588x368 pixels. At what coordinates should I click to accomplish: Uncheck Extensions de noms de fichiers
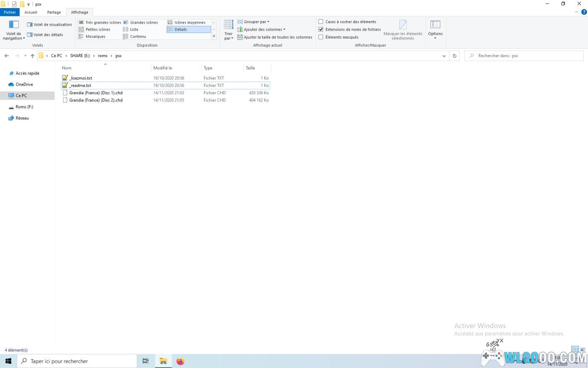[x=321, y=29]
